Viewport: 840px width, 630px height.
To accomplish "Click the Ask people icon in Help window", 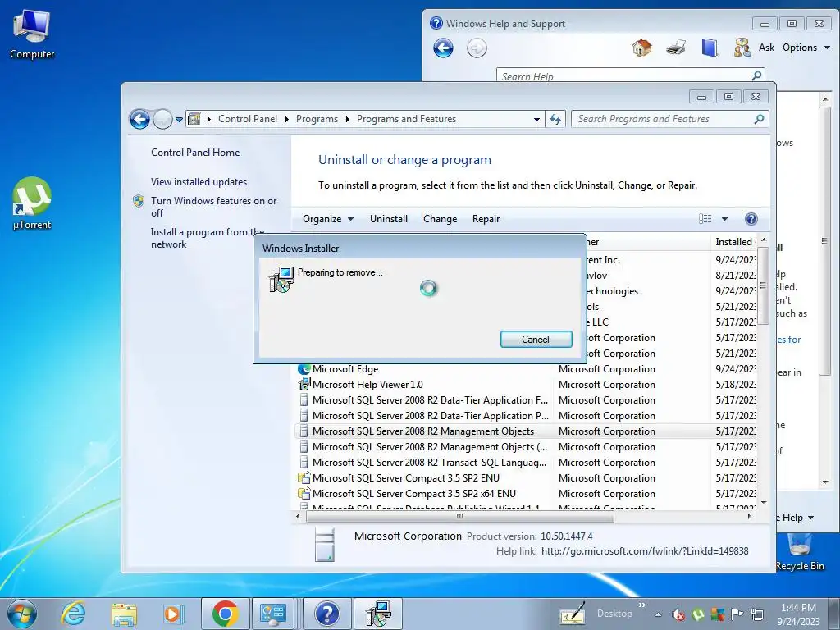I will 742,48.
